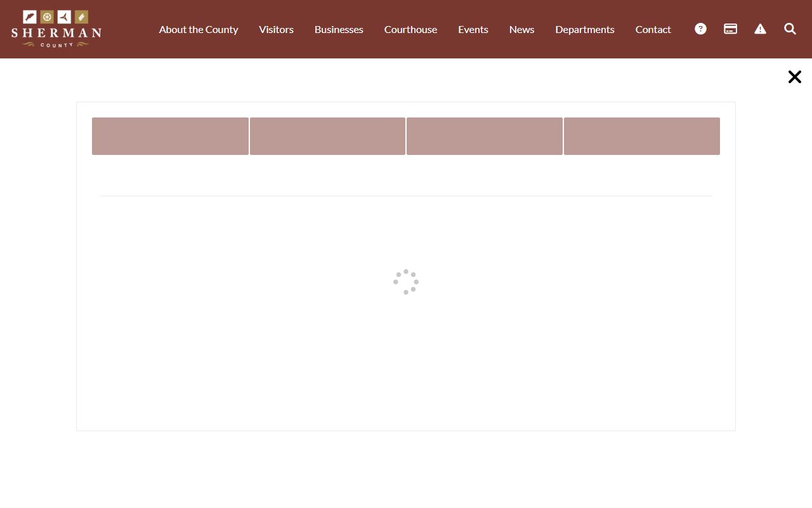Select the fourth blank tab placeholder
The height and width of the screenshot is (508, 812).
(x=642, y=136)
